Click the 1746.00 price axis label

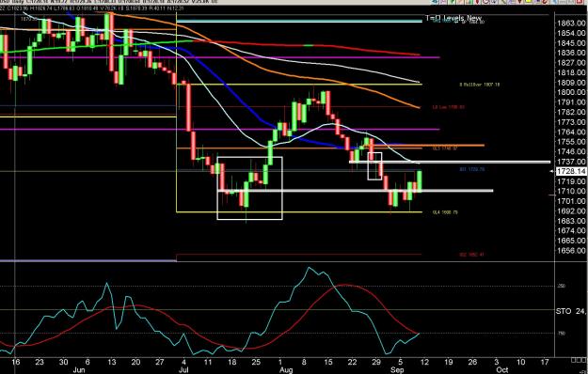[572, 151]
